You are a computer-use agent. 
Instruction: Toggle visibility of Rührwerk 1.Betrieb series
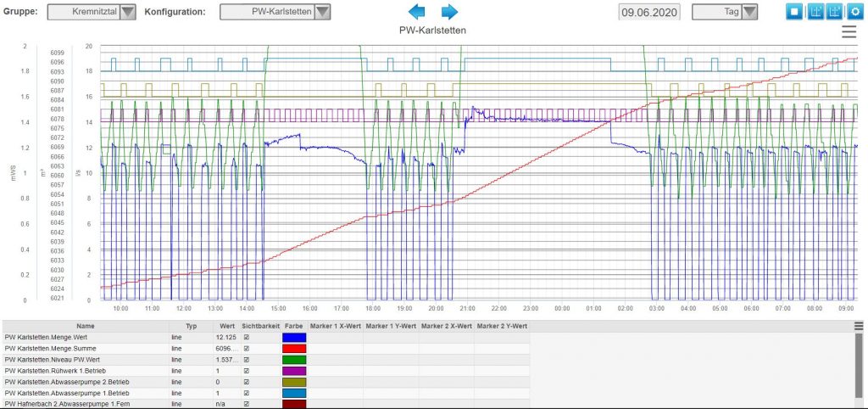(247, 371)
